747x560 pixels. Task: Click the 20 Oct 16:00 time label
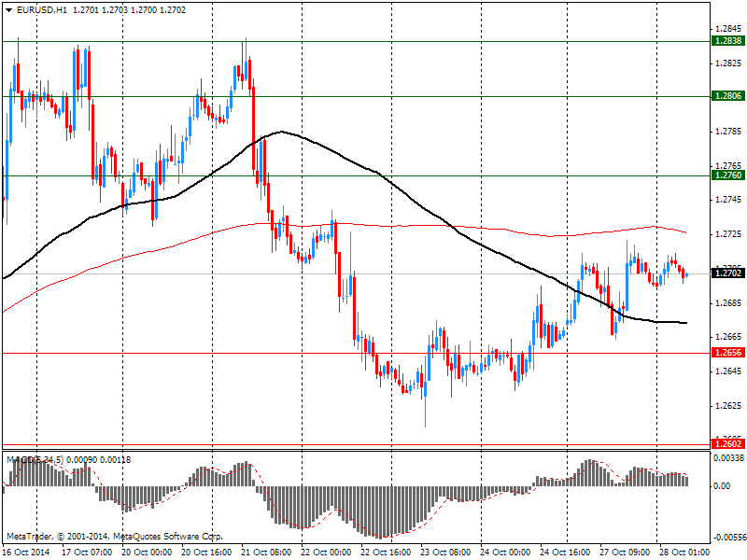pos(206,553)
